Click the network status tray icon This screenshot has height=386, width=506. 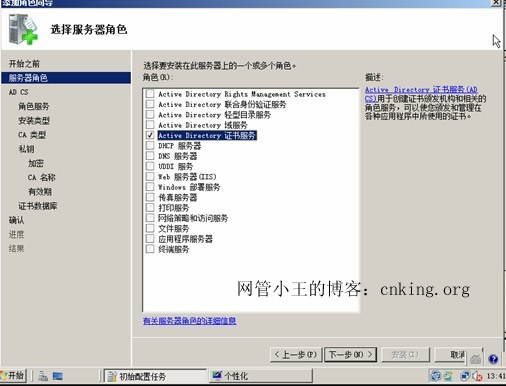(465, 376)
